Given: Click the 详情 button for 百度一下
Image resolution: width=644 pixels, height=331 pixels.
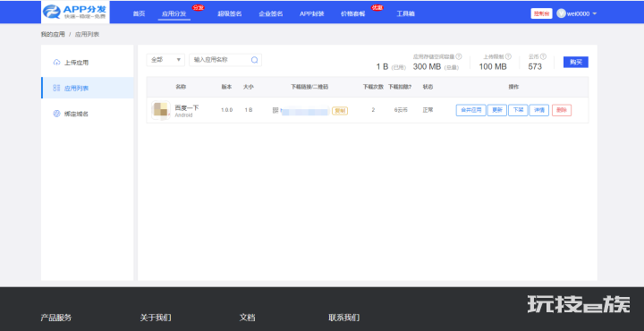Looking at the screenshot, I should [538, 110].
